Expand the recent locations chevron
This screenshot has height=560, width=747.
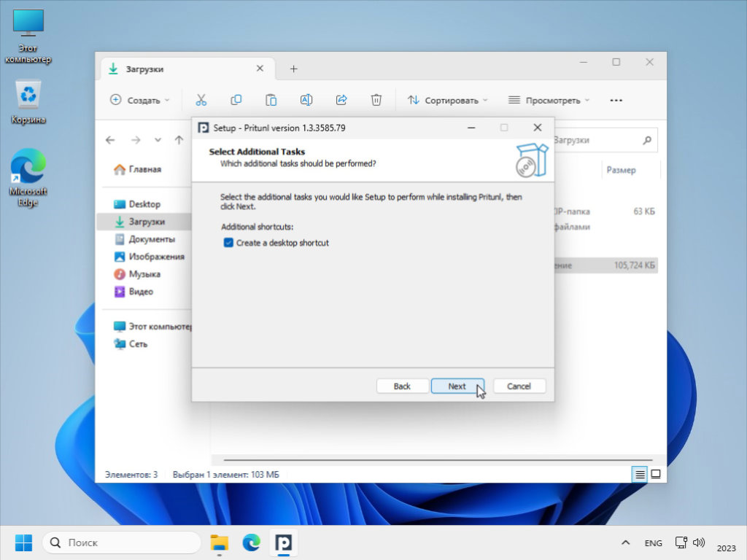158,140
